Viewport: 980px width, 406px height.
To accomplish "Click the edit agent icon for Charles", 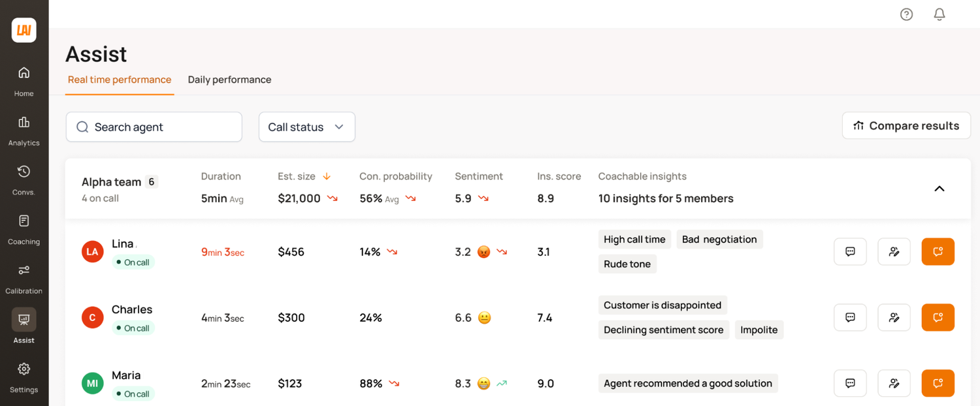I will click(894, 318).
